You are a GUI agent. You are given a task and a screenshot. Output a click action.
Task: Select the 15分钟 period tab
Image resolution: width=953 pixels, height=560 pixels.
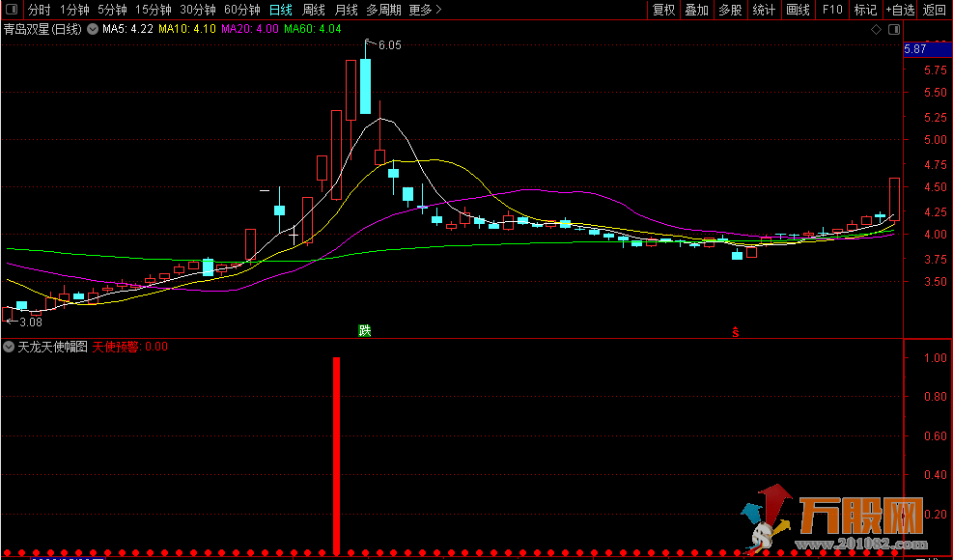pyautogui.click(x=154, y=10)
